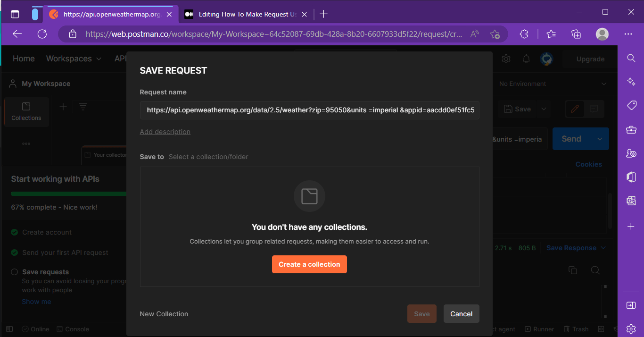Open the No Environment dropdown

pyautogui.click(x=553, y=84)
